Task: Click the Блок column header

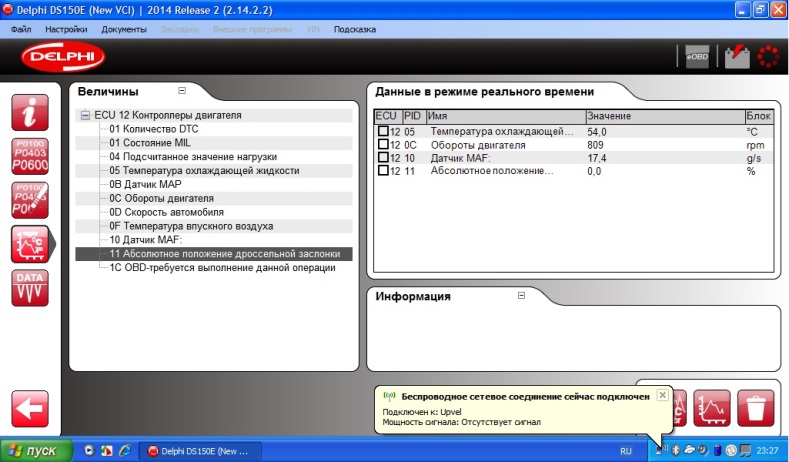Action: coord(759,116)
